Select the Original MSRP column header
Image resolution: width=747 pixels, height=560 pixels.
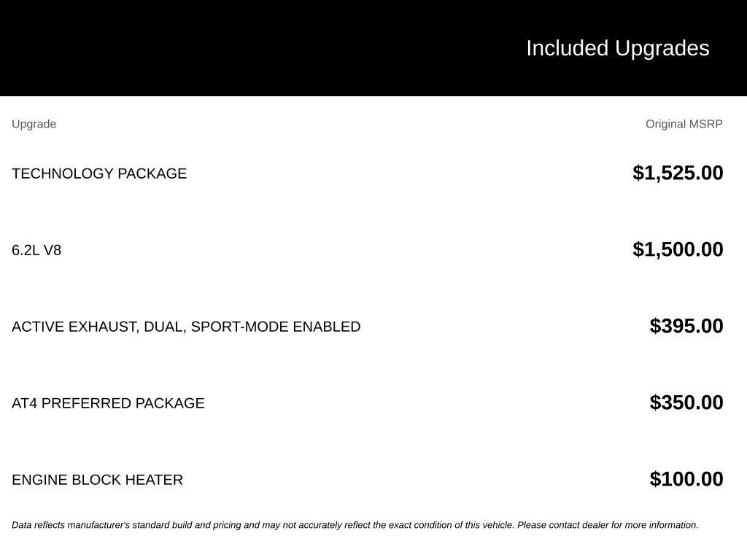click(684, 124)
